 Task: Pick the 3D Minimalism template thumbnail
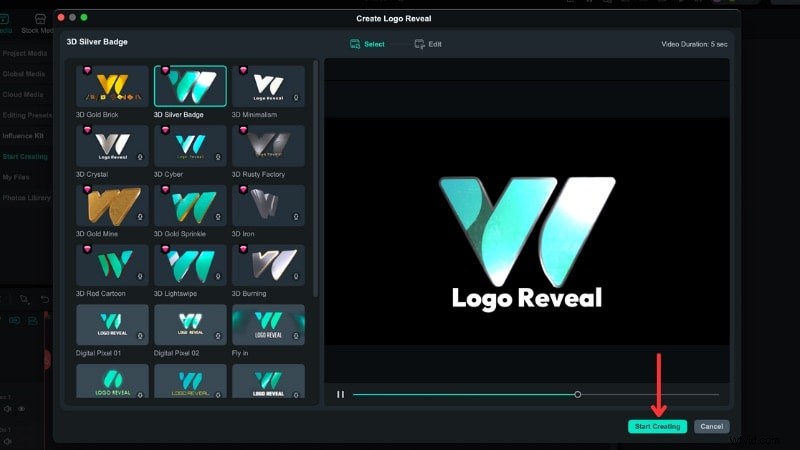coord(268,87)
